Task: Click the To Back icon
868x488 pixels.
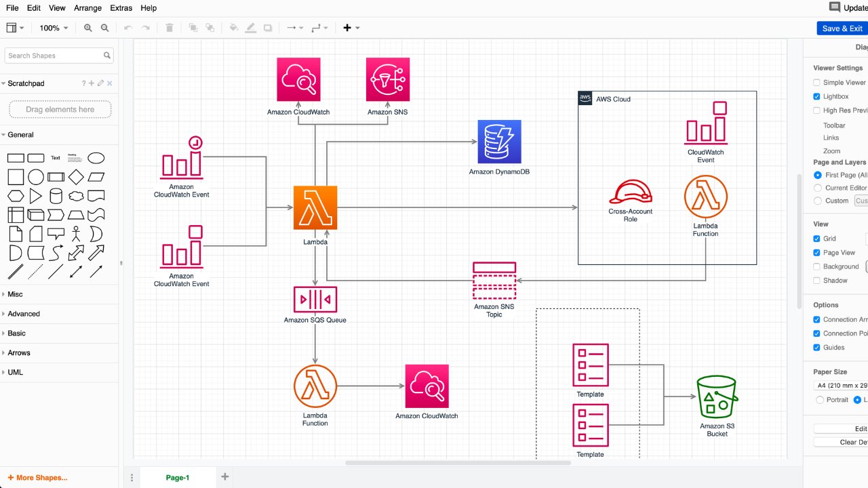Action: pos(210,28)
